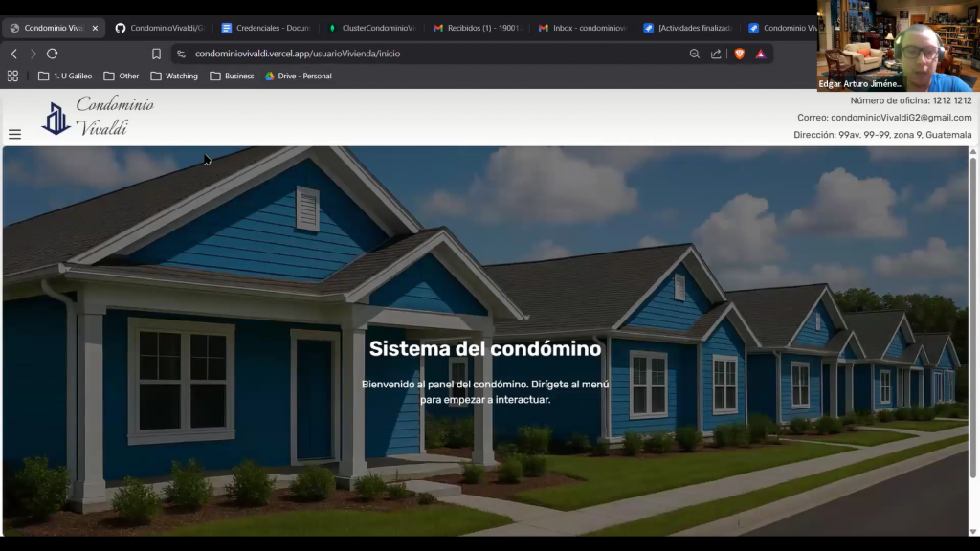Open the Brave Shields lion icon
This screenshot has height=551, width=980.
(739, 55)
